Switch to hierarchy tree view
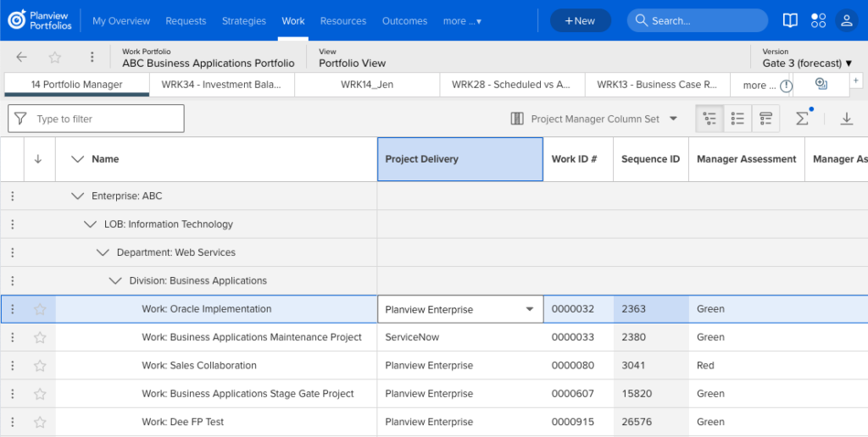Viewport: 868px width, 437px height. pos(709,119)
